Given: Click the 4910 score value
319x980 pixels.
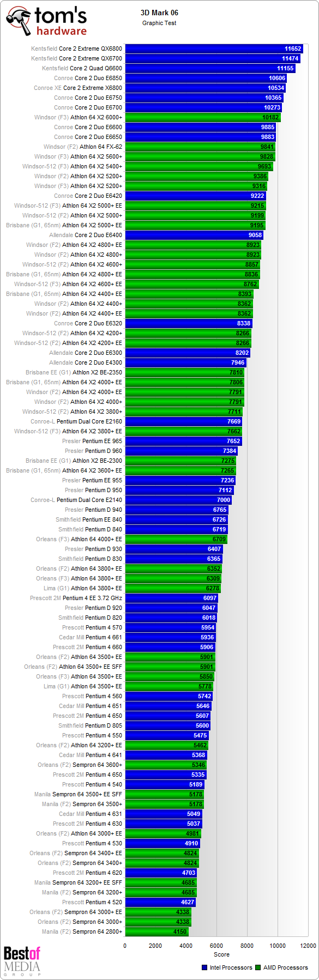Looking at the screenshot, I should [x=191, y=843].
